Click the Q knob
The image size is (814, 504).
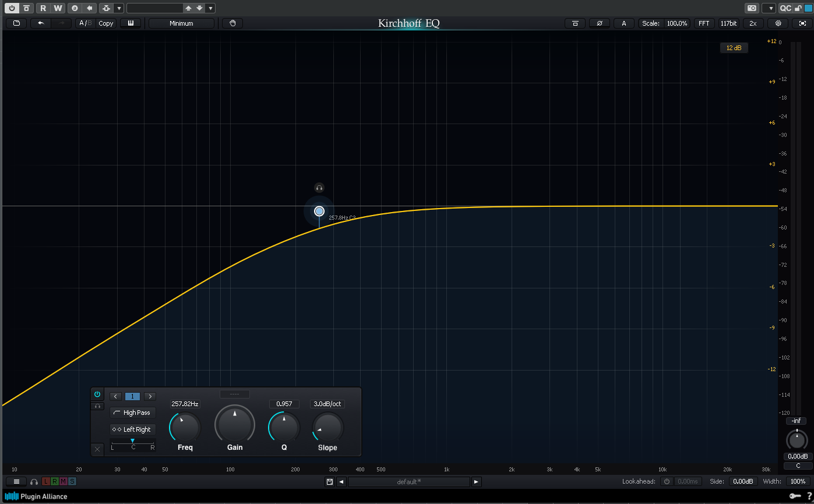point(284,428)
